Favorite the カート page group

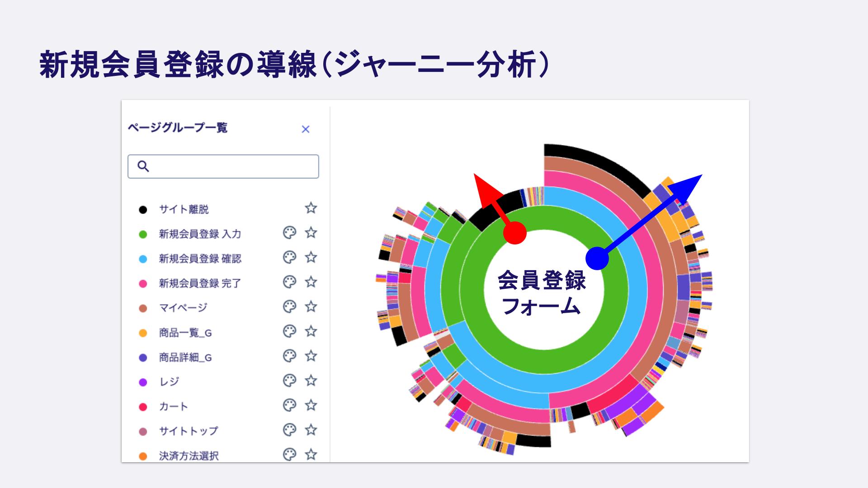pos(311,406)
